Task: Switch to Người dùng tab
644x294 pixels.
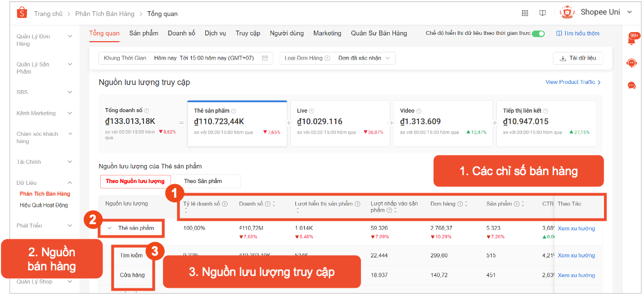Action: (x=287, y=33)
